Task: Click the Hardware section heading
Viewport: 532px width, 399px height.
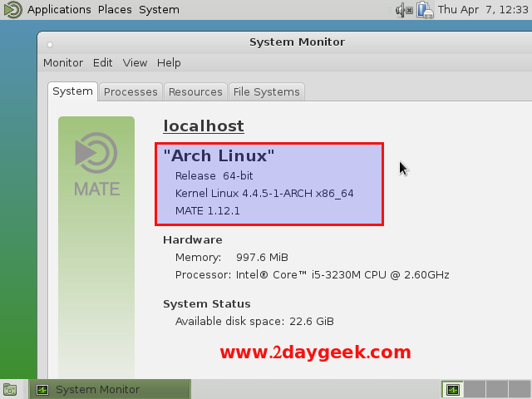Action: [193, 240]
